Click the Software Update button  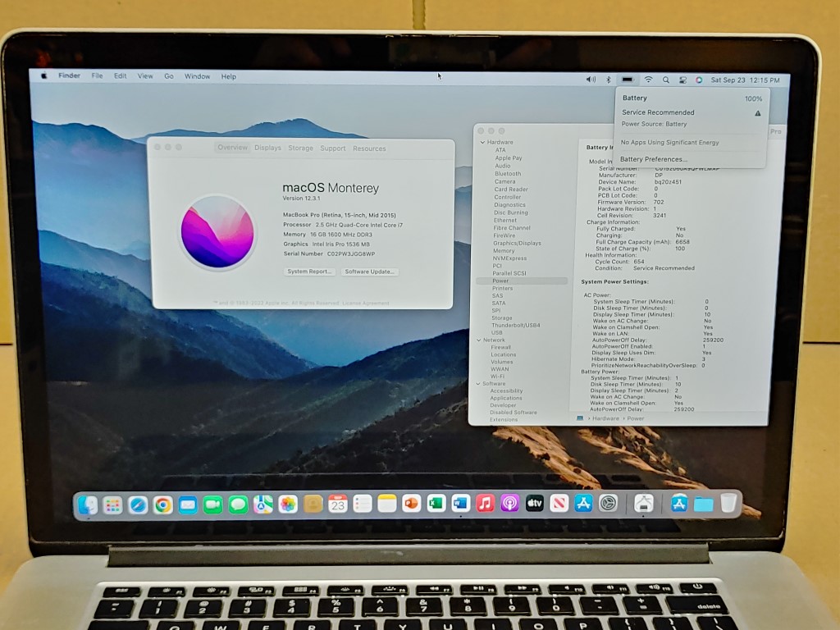coord(370,272)
